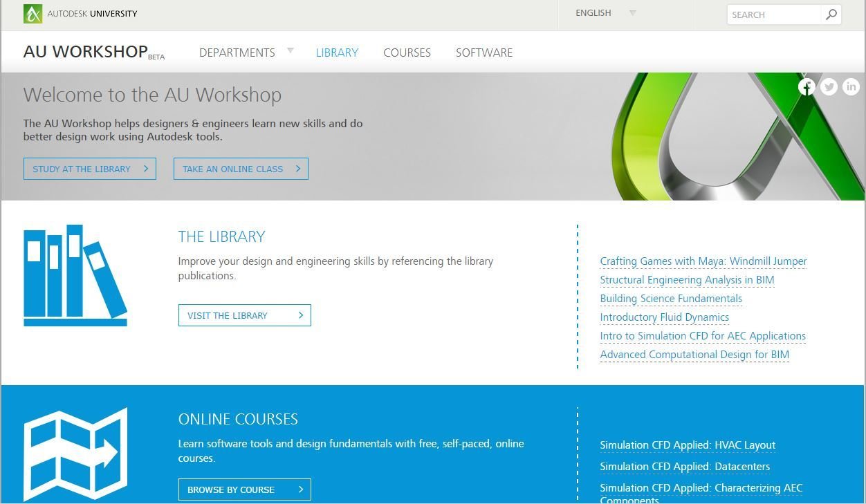Click into the SEARCH input field
Image resolution: width=866 pixels, height=504 pixels.
tap(775, 15)
